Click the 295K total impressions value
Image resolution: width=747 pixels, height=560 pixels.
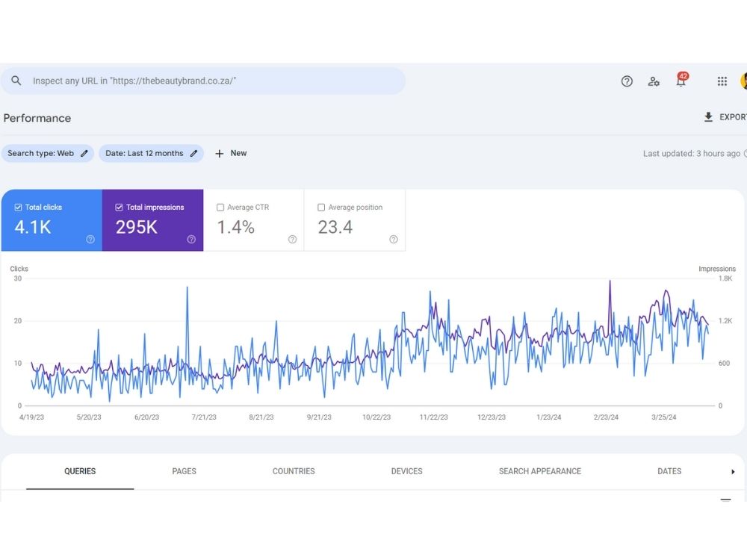[x=136, y=227]
